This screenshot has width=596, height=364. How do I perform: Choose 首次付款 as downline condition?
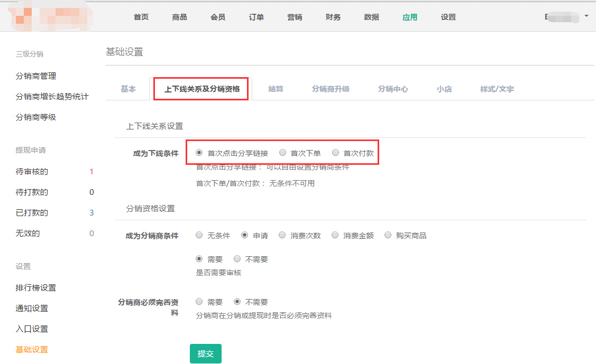[335, 153]
